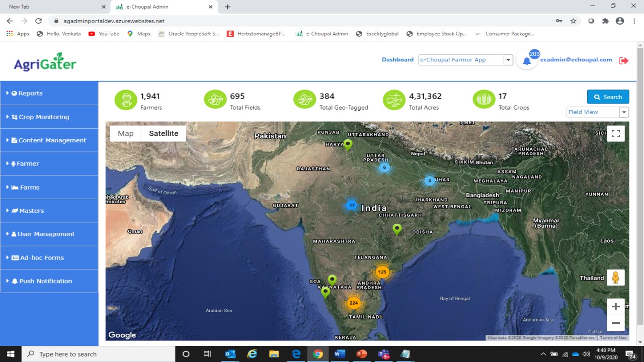Image resolution: width=644 pixels, height=362 pixels.
Task: Select the Street View pegman
Action: point(615,278)
